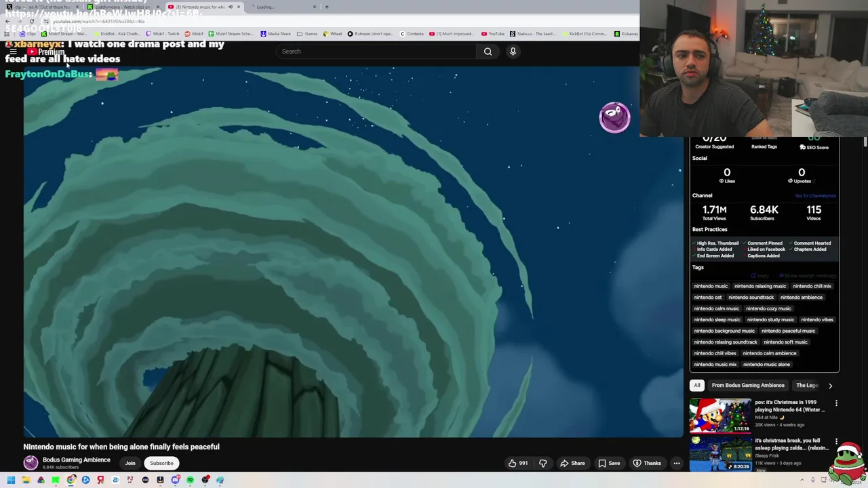This screenshot has width=868, height=488.
Task: Activate voice search microphone icon
Action: click(513, 52)
